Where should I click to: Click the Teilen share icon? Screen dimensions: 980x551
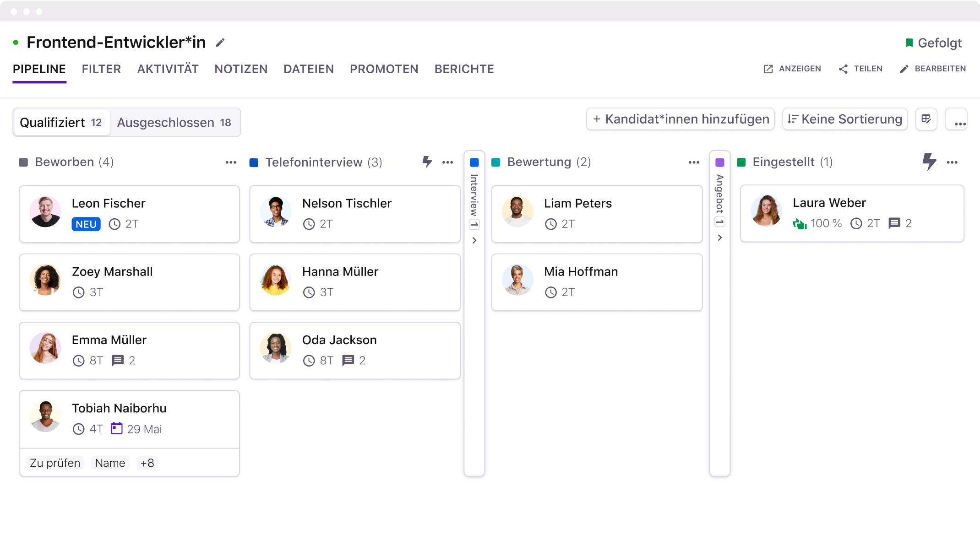[843, 69]
